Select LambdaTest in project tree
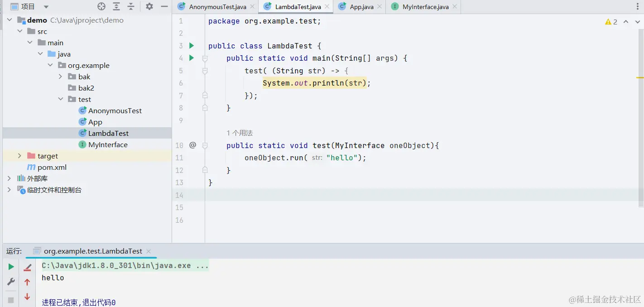This screenshot has height=307, width=644. 108,133
